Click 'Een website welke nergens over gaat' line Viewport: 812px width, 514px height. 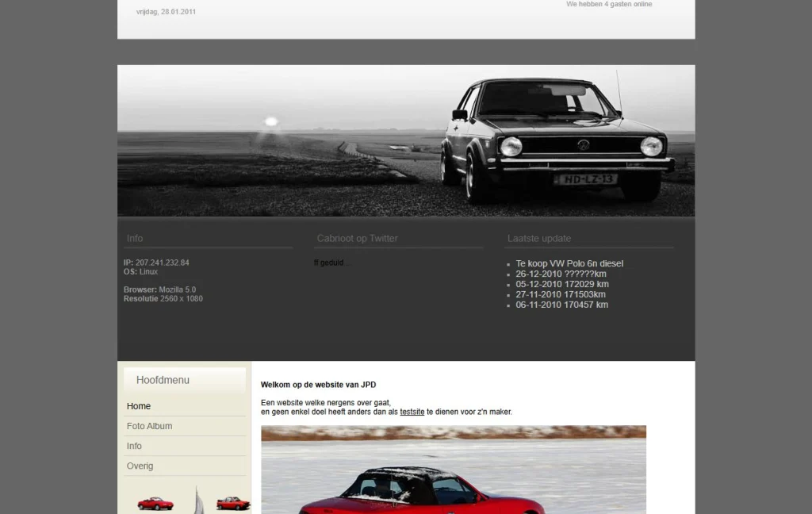click(326, 403)
